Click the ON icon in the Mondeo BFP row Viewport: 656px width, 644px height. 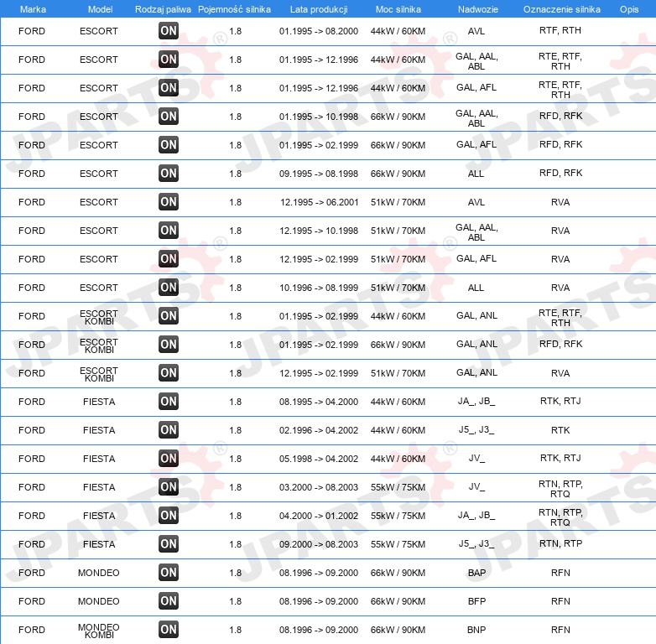pos(169,600)
